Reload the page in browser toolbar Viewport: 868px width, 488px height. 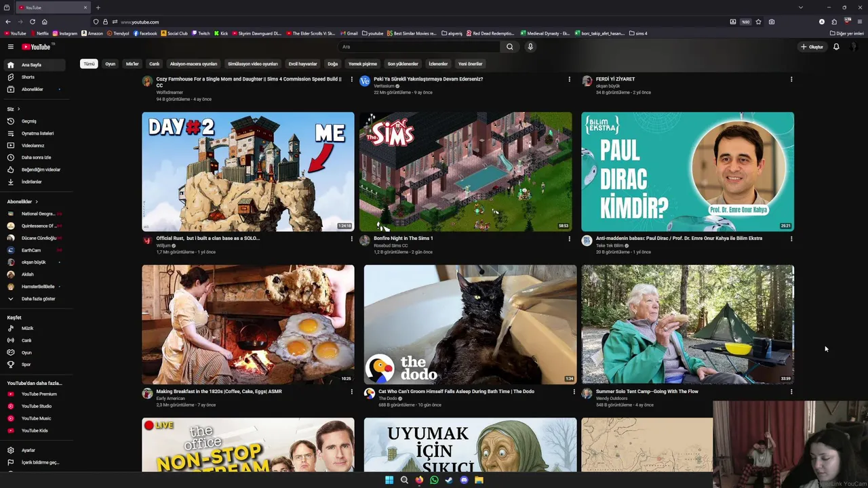tap(32, 22)
